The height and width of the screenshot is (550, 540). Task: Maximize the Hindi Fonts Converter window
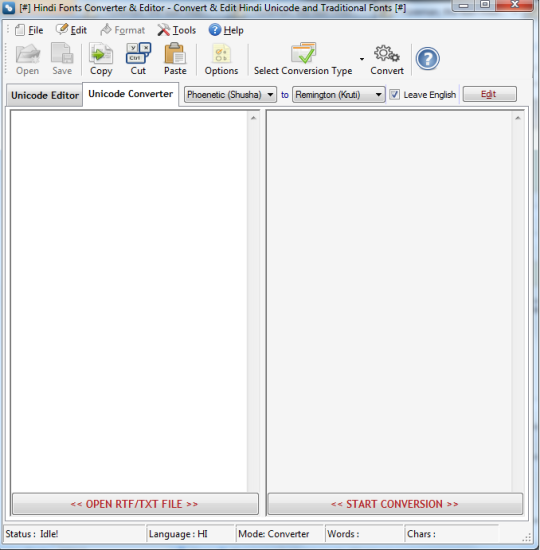[485, 5]
